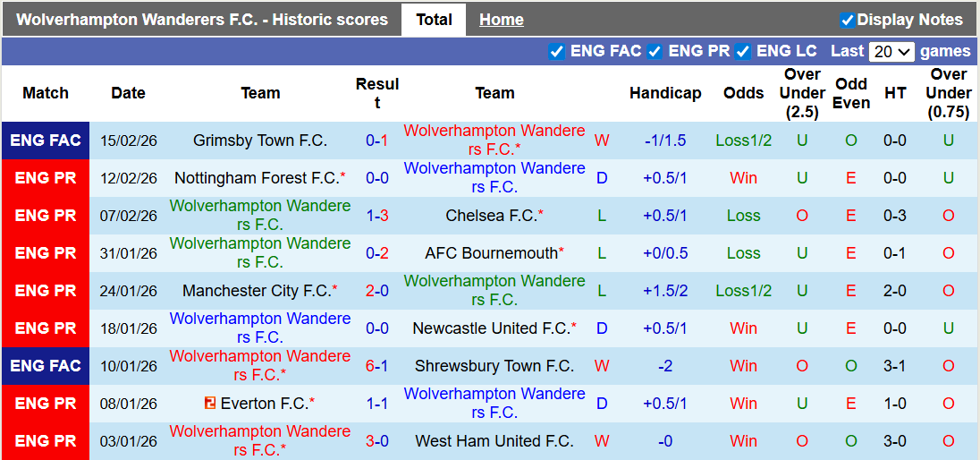980x460 pixels.
Task: Select Newcastle United F.C. in the table
Action: click(491, 328)
